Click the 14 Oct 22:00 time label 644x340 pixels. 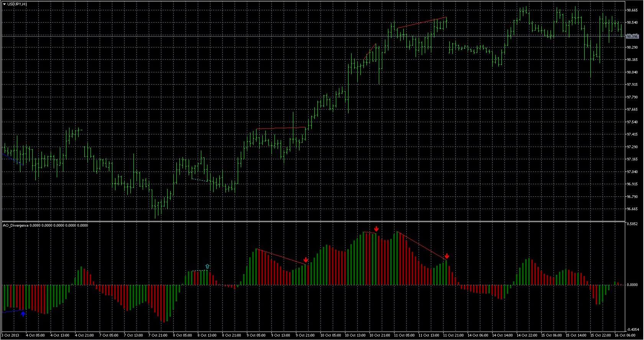click(527, 335)
